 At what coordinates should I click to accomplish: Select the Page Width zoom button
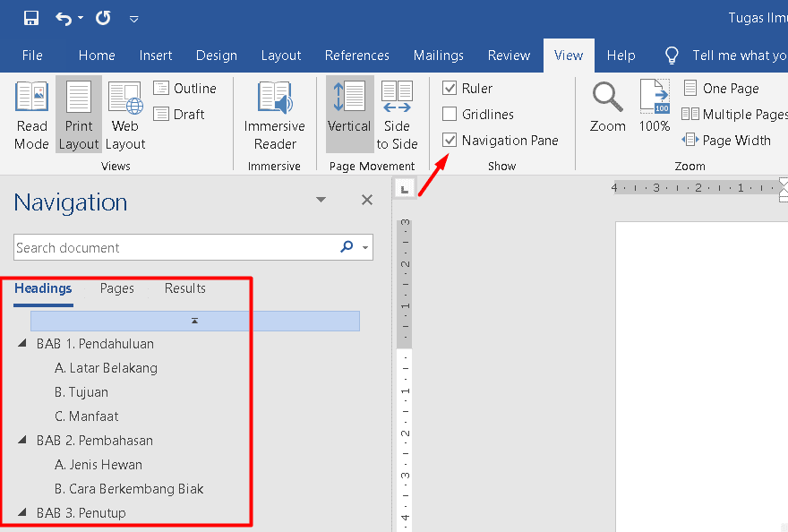[726, 141]
